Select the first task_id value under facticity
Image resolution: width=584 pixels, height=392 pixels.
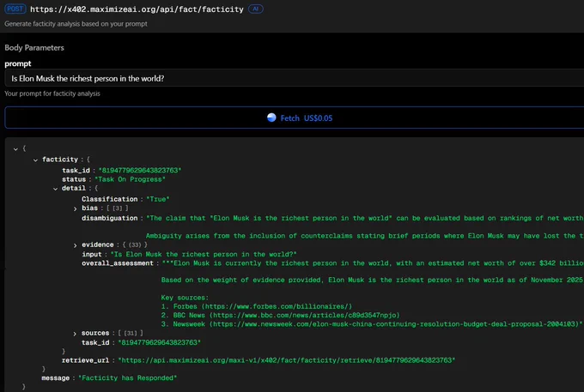[140, 171]
